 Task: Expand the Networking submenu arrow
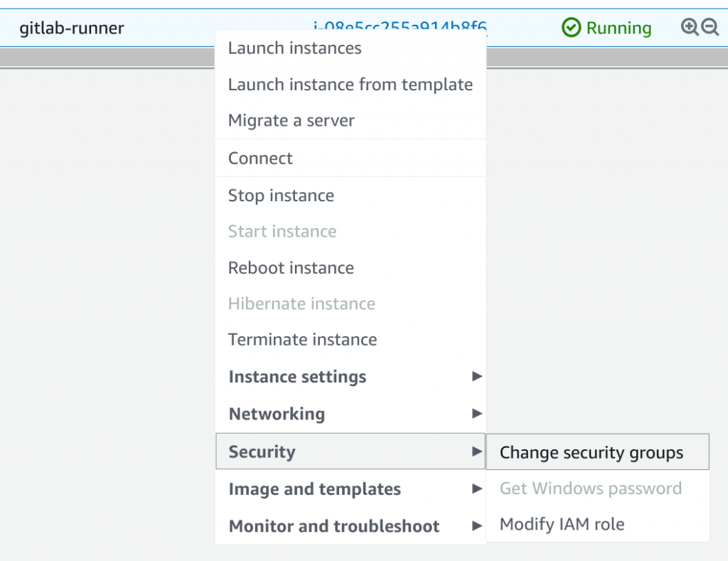click(x=477, y=413)
